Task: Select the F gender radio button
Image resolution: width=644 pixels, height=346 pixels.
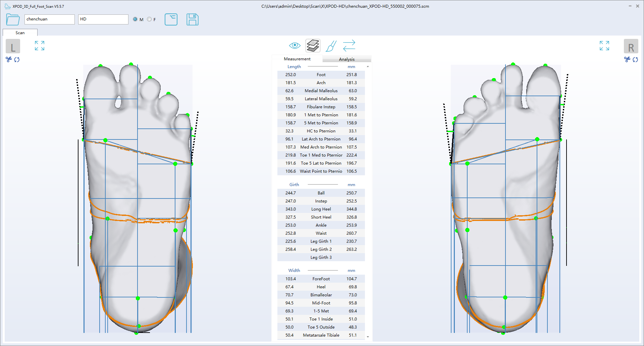Action: click(x=149, y=19)
